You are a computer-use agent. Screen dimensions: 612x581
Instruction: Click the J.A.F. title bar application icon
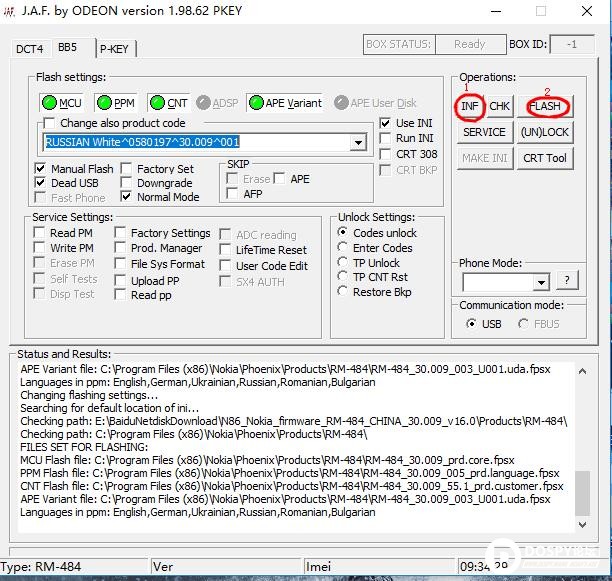click(x=9, y=11)
